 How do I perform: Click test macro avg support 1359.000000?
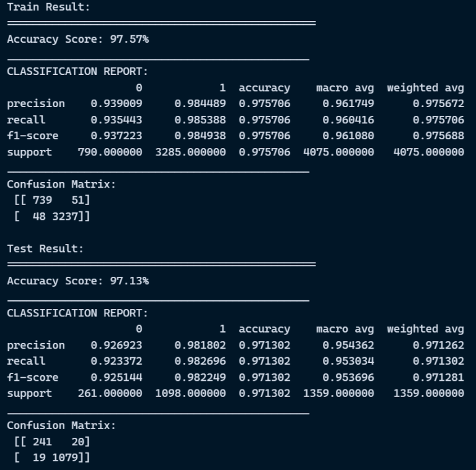338,393
